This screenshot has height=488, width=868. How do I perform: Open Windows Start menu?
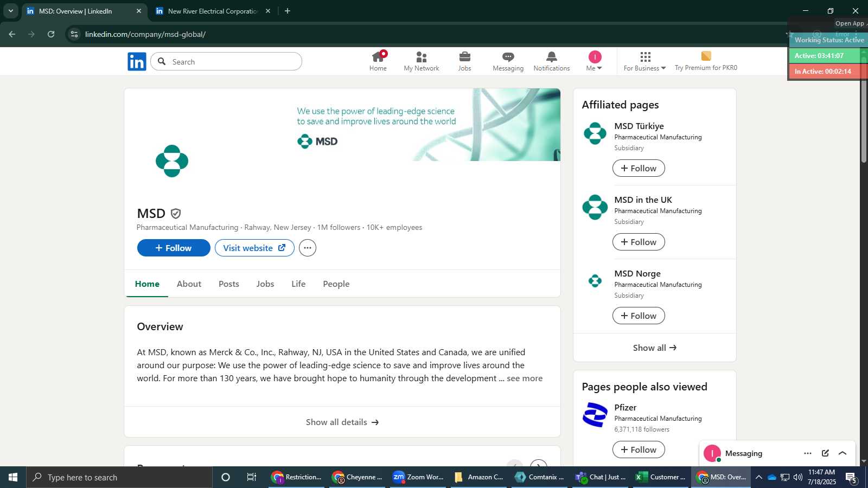(x=13, y=477)
